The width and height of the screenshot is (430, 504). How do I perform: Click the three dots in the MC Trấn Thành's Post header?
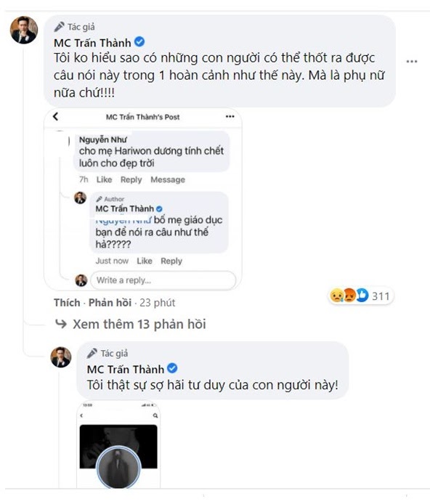[230, 116]
